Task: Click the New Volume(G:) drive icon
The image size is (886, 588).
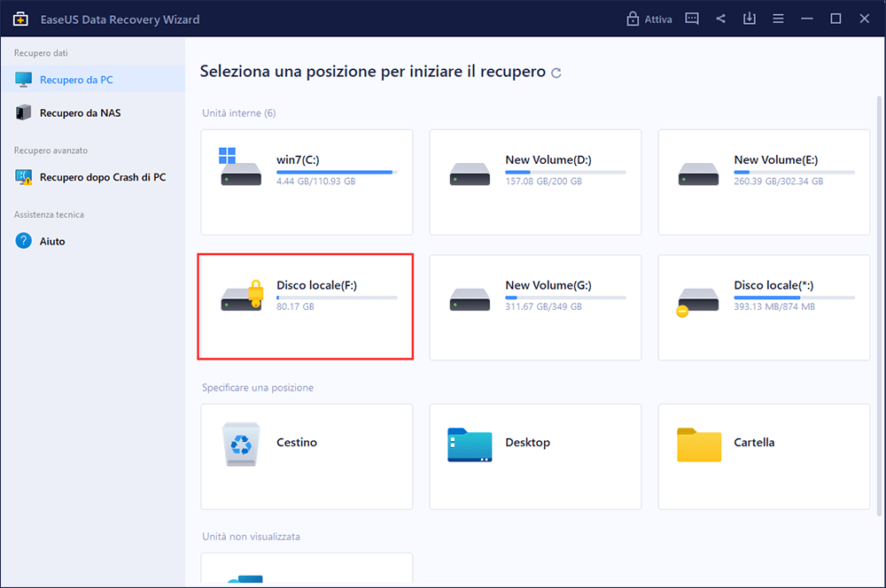Action: (470, 299)
